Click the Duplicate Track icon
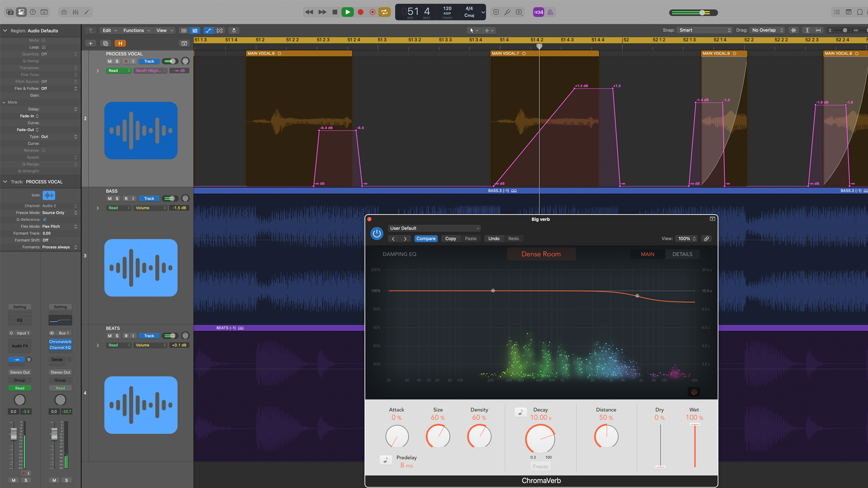Screen dimensions: 868x488 [105, 43]
